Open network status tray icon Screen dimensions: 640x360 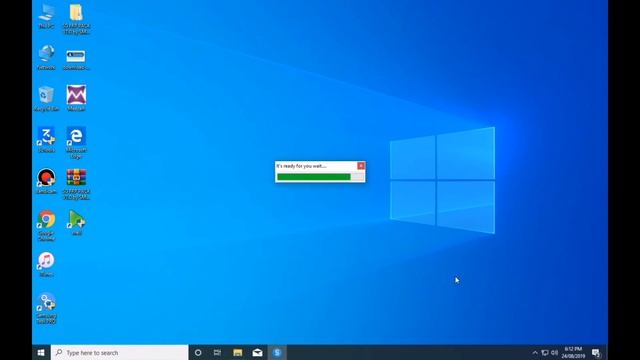[545, 353]
